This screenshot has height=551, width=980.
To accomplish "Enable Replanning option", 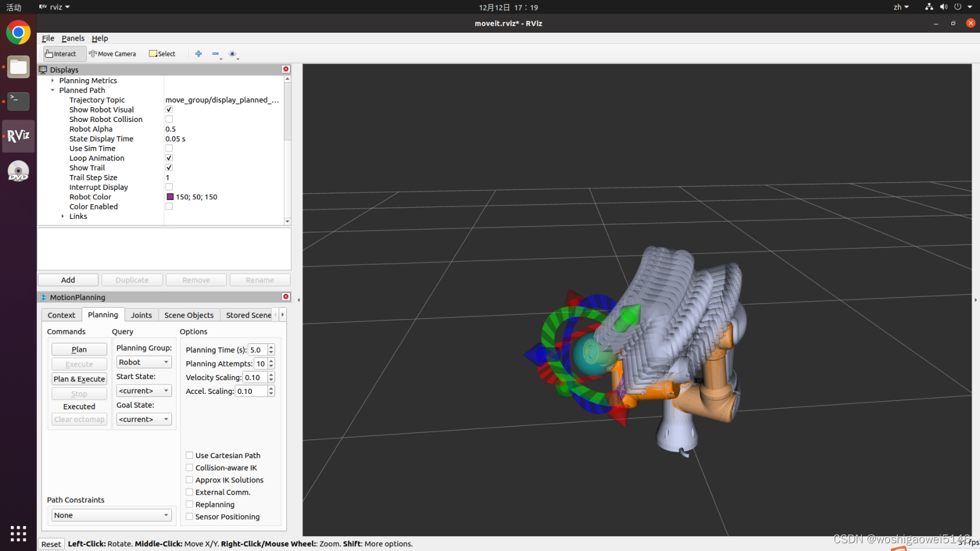I will pos(189,504).
